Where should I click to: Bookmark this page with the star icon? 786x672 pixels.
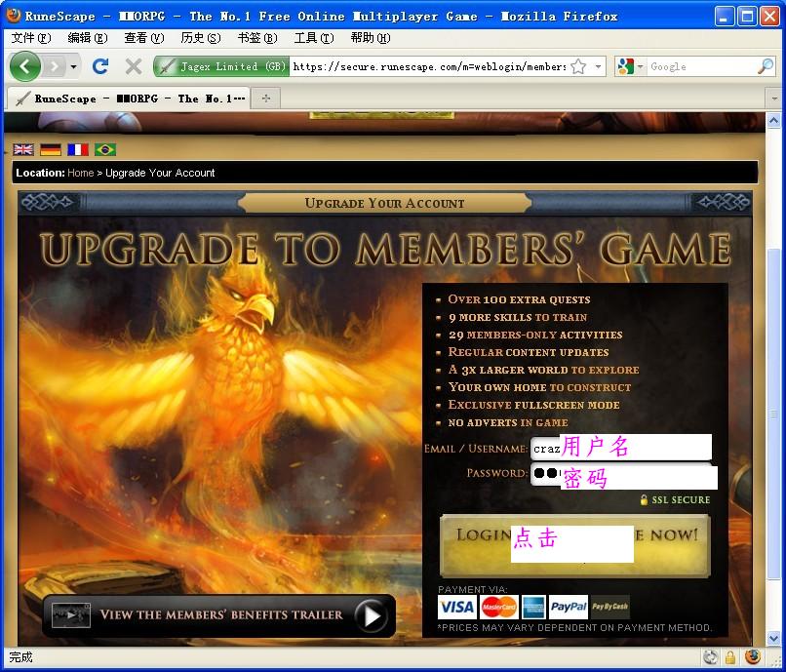point(578,66)
